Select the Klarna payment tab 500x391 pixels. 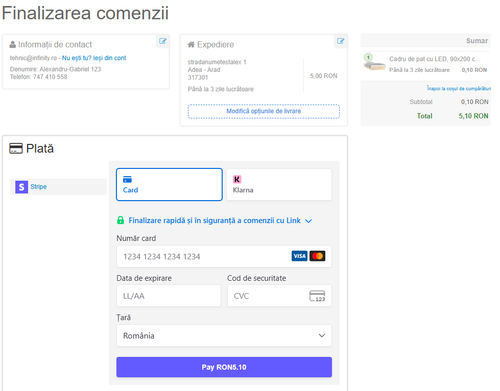(x=279, y=185)
